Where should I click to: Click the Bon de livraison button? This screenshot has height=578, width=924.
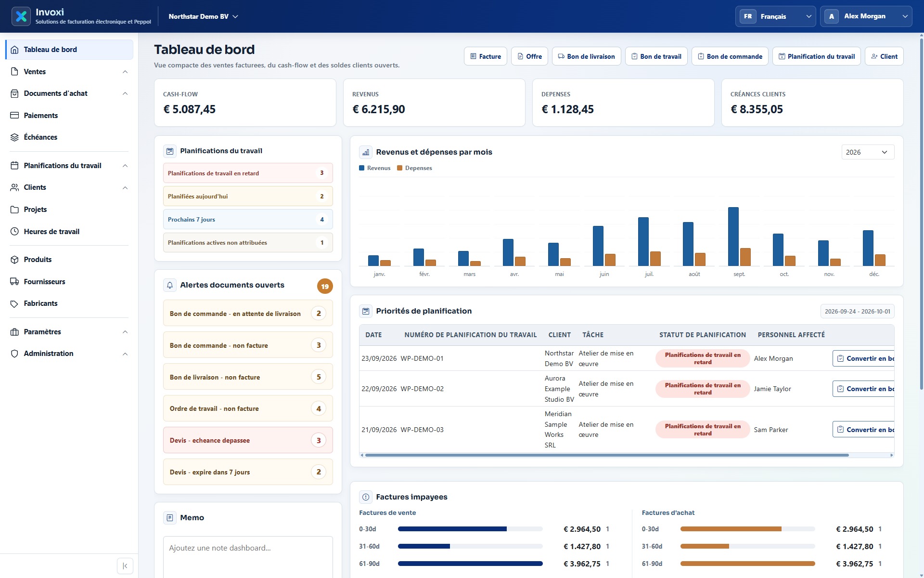(586, 56)
